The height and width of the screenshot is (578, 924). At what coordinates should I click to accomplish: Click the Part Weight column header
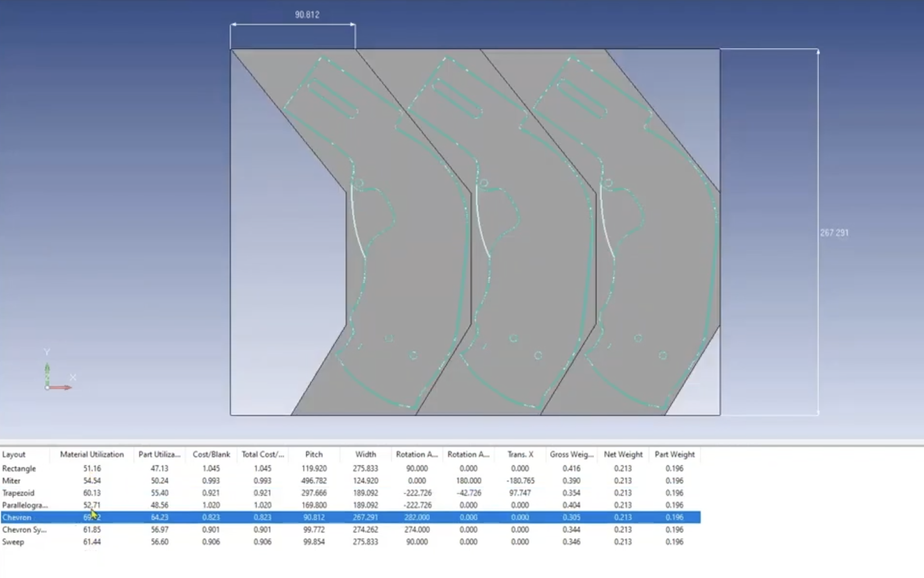tap(674, 454)
